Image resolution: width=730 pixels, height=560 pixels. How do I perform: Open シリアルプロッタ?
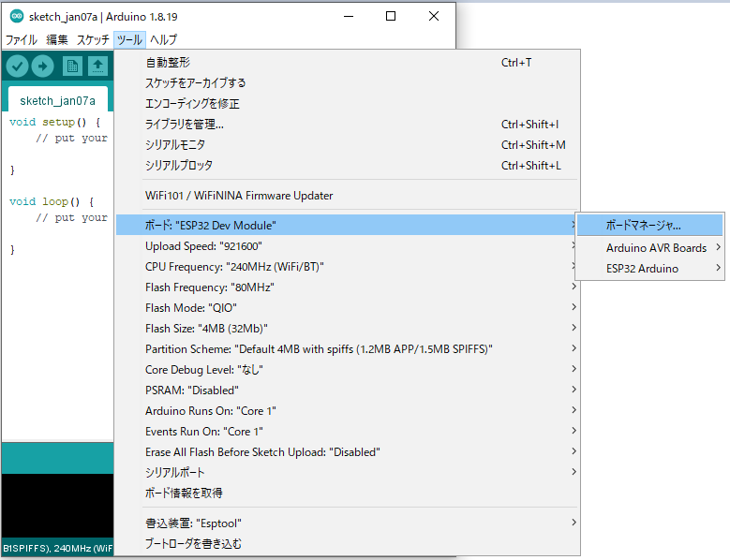point(348,165)
